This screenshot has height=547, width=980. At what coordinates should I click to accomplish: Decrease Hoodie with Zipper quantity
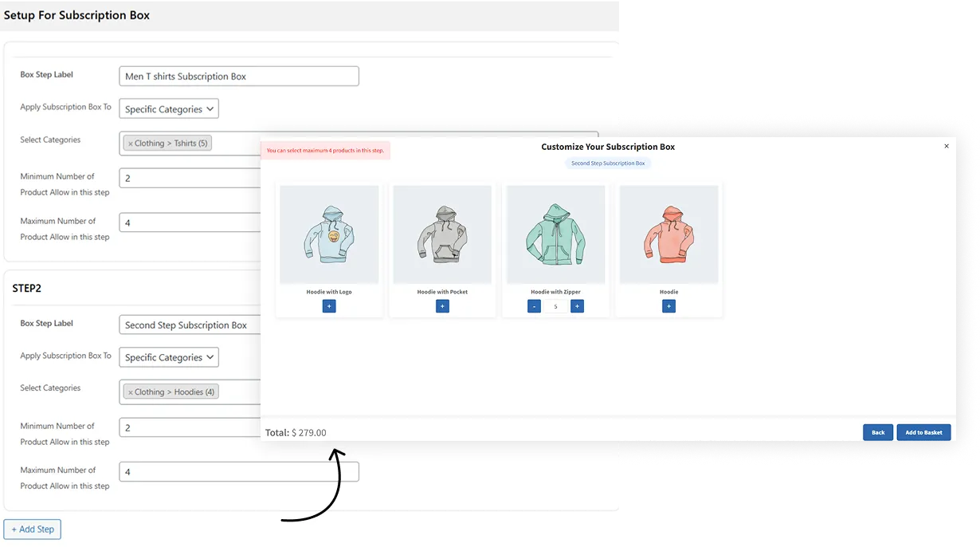click(x=534, y=306)
